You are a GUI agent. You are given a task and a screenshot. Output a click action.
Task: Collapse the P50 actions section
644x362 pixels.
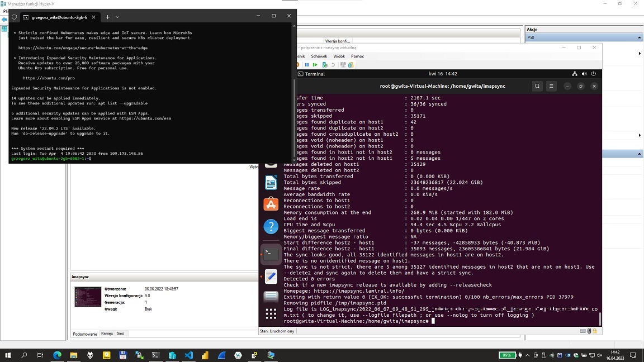coord(640,37)
